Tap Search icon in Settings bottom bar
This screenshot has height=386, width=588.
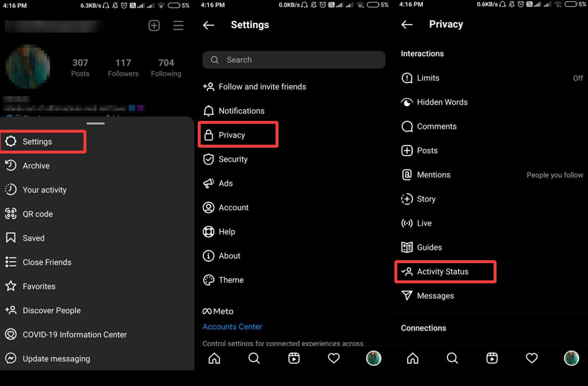pos(254,358)
